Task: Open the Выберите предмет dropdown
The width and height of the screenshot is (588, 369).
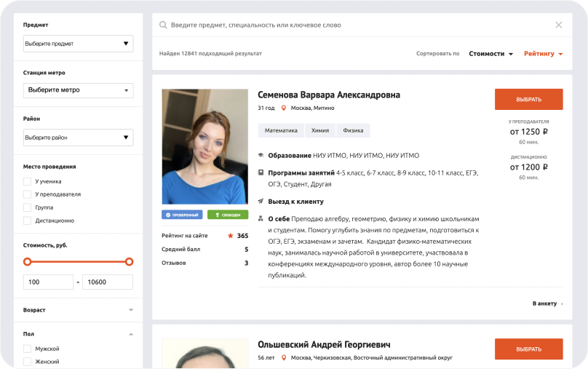Action: click(79, 44)
